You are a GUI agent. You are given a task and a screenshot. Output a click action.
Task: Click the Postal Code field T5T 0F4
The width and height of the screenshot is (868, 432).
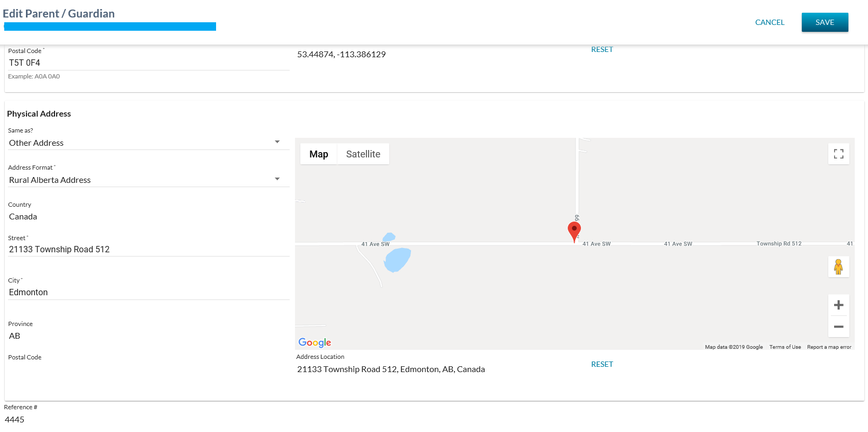coord(148,63)
